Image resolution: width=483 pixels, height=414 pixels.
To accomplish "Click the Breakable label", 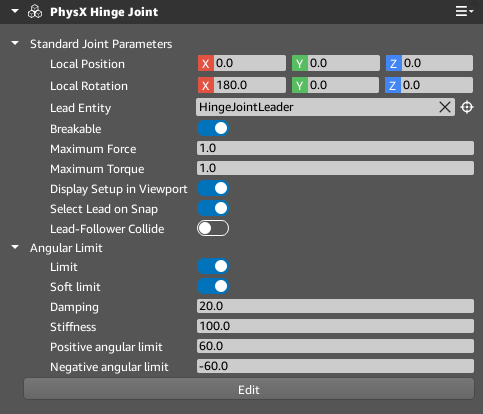I will (76, 129).
